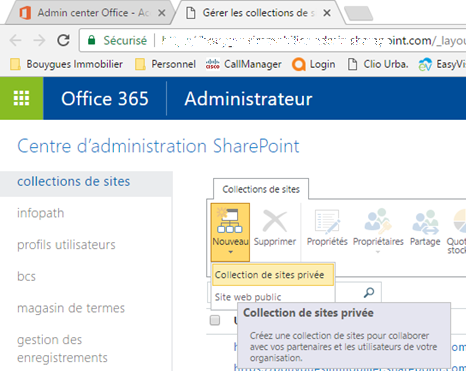Select the Collections de sites ribbon tab
The width and height of the screenshot is (471, 371).
tap(261, 189)
